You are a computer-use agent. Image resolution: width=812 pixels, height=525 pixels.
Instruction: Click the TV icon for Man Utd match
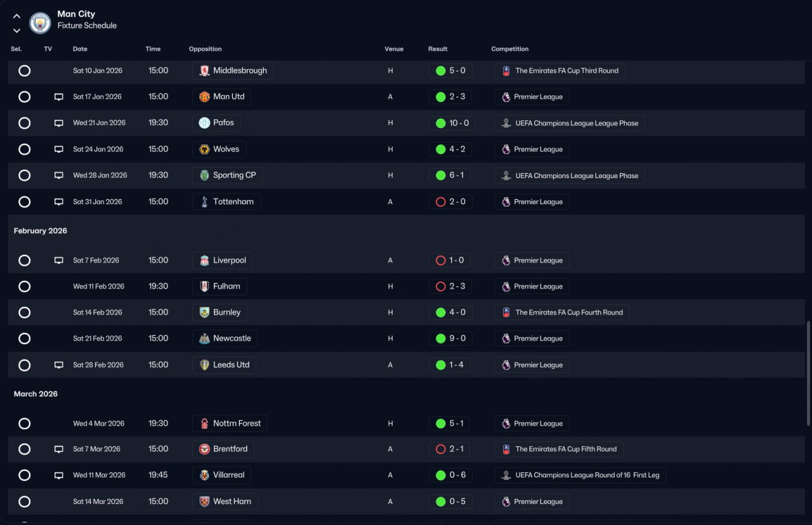point(58,97)
